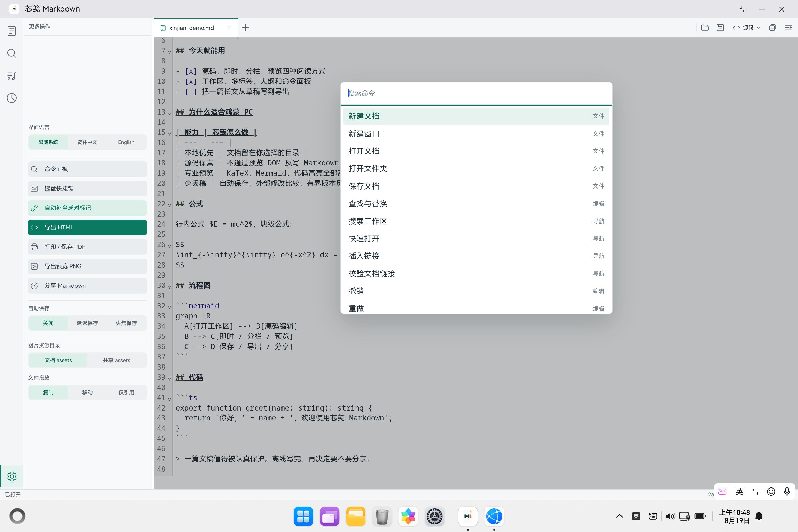Viewport: 798px width, 532px height.
Task: Choose 共享 assets image directory
Action: (x=116, y=360)
